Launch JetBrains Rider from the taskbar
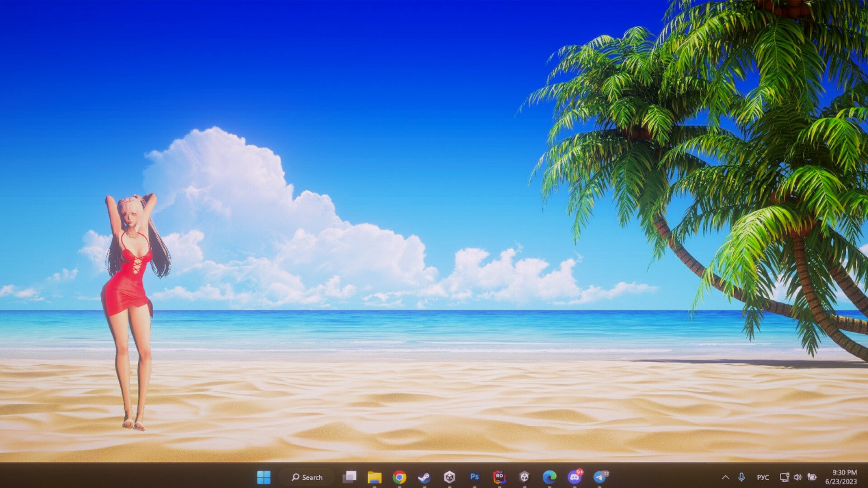 pyautogui.click(x=499, y=477)
